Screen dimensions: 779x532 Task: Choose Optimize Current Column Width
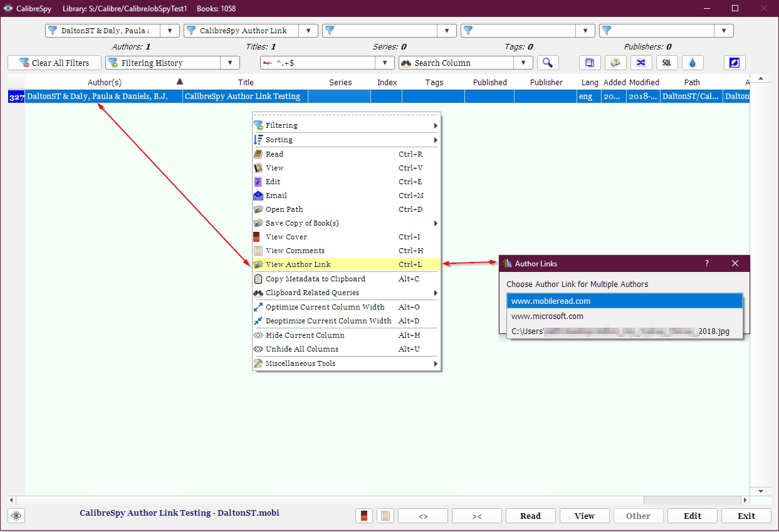point(346,307)
